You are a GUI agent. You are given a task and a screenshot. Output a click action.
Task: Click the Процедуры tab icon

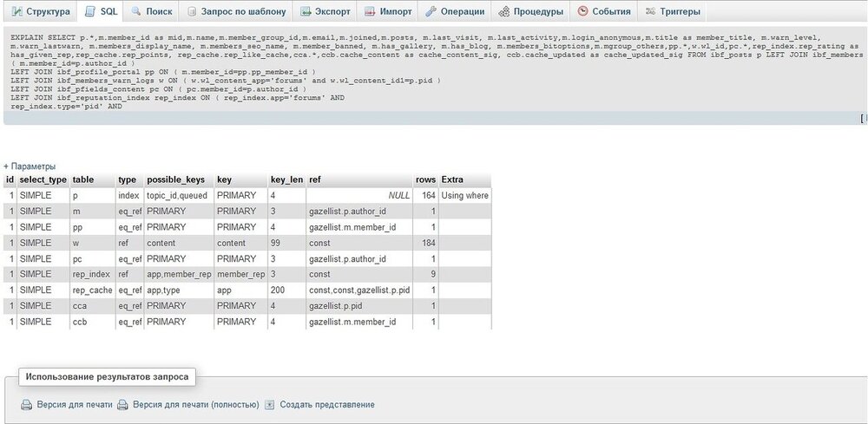(x=503, y=12)
